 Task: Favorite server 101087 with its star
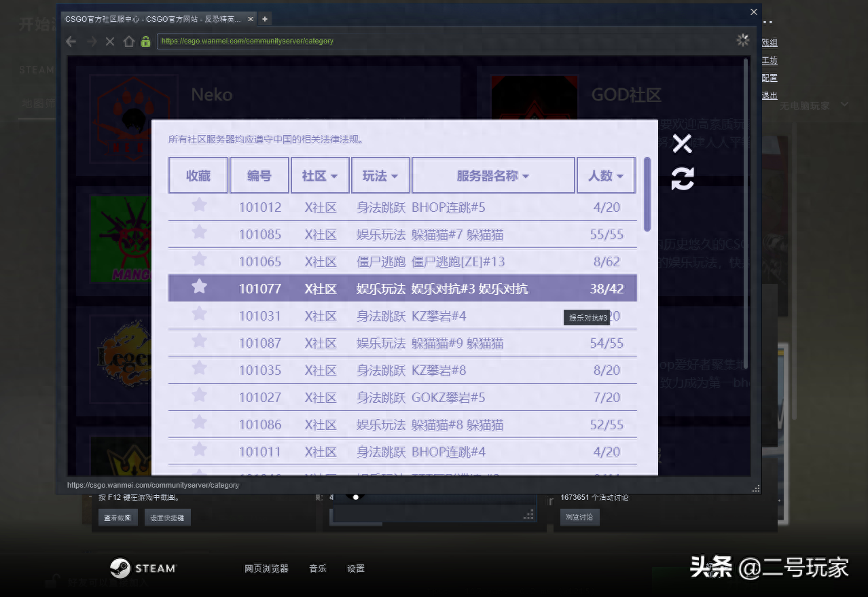(x=199, y=341)
